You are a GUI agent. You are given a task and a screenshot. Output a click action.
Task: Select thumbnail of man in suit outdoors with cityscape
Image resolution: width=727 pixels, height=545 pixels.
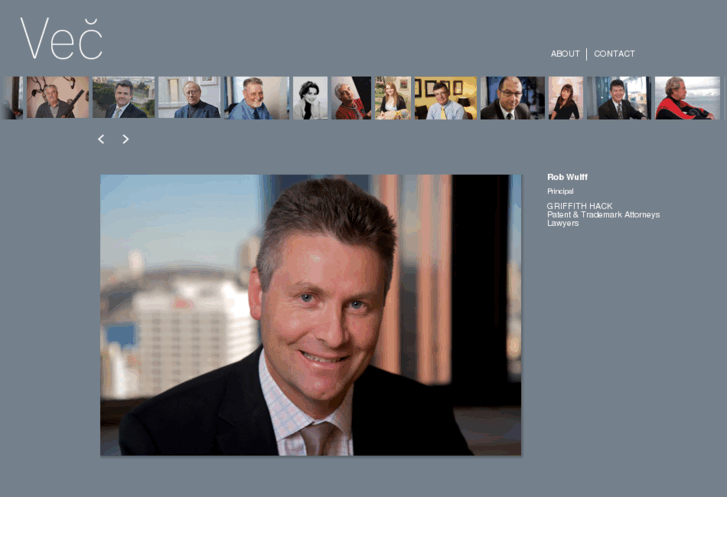[124, 97]
